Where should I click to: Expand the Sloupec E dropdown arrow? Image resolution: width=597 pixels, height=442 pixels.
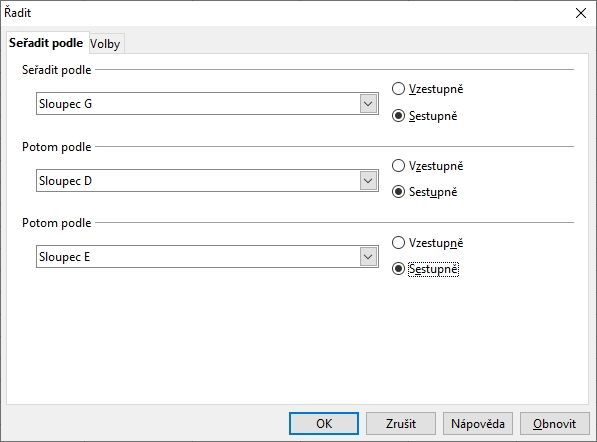pyautogui.click(x=368, y=257)
